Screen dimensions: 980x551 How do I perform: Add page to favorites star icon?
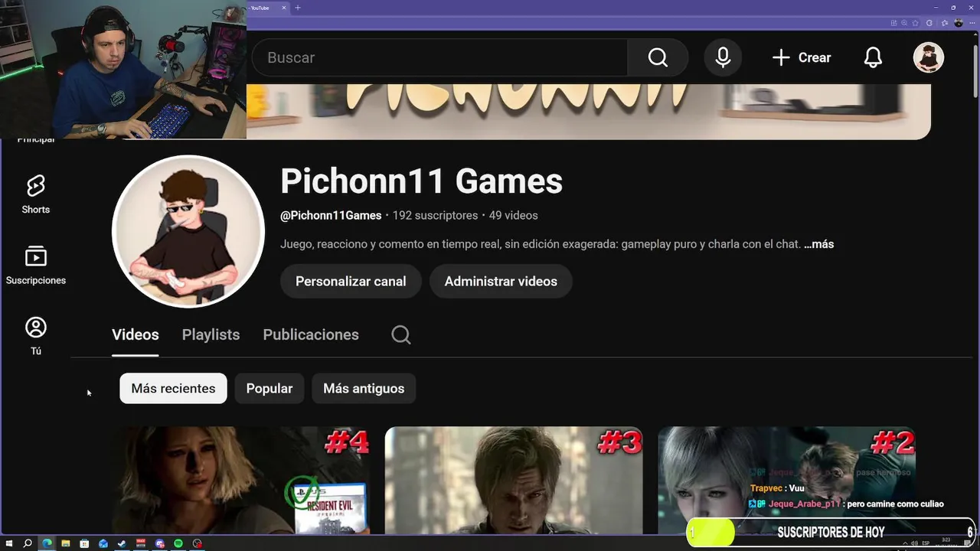pyautogui.click(x=915, y=23)
